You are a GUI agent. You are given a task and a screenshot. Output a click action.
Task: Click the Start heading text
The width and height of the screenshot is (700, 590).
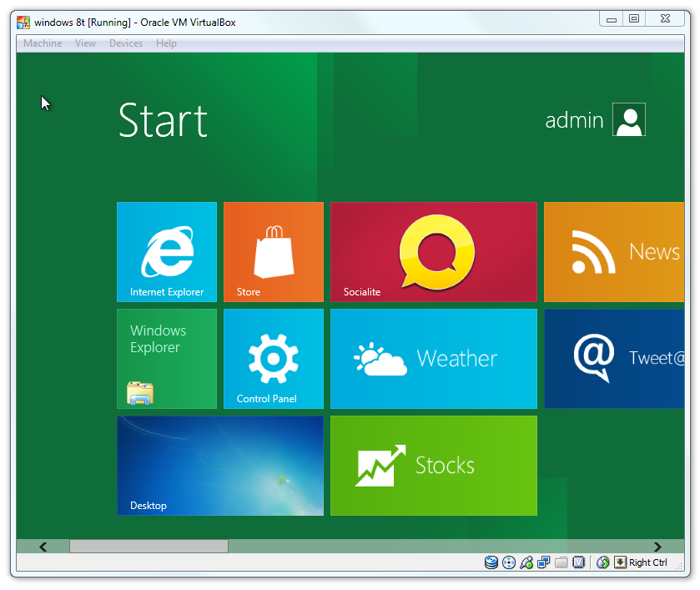tap(163, 120)
